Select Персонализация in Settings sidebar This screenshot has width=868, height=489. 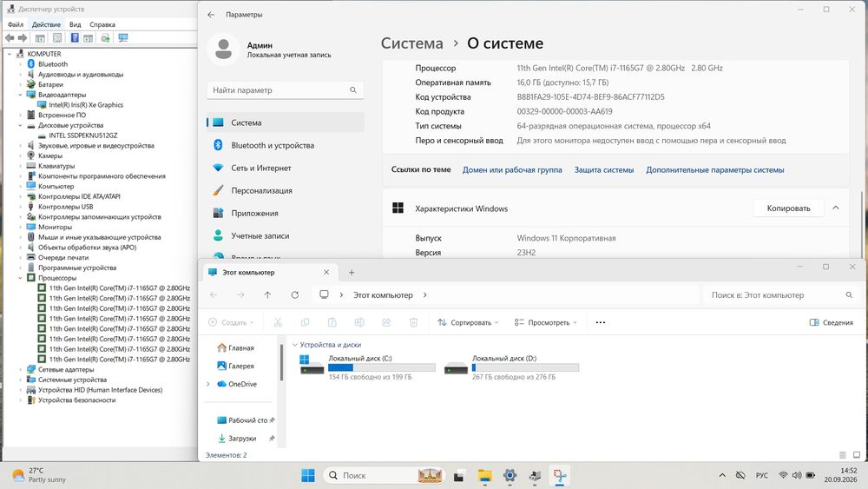286,190
